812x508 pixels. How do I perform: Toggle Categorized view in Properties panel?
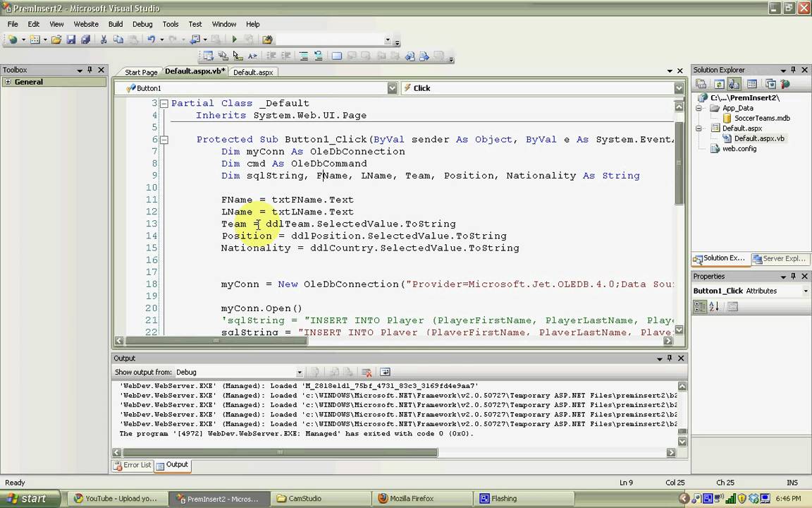[x=700, y=307]
